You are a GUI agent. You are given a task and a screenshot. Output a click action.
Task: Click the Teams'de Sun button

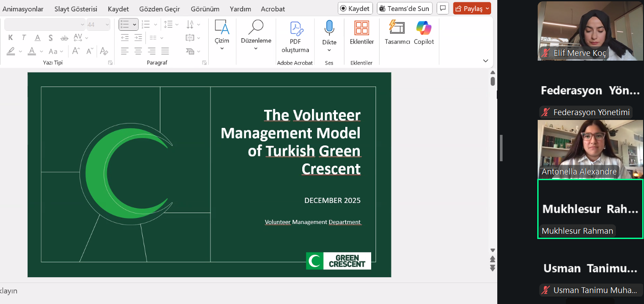click(x=405, y=8)
